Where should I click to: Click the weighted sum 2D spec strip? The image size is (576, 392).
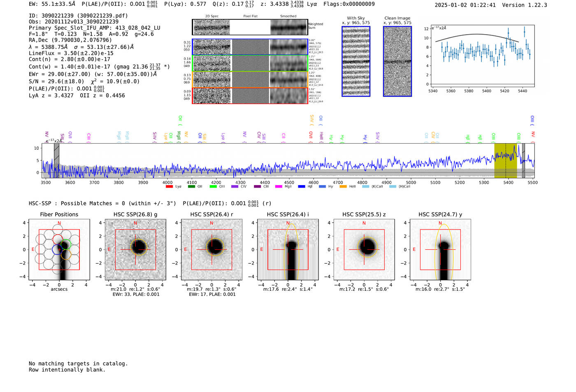click(250, 27)
